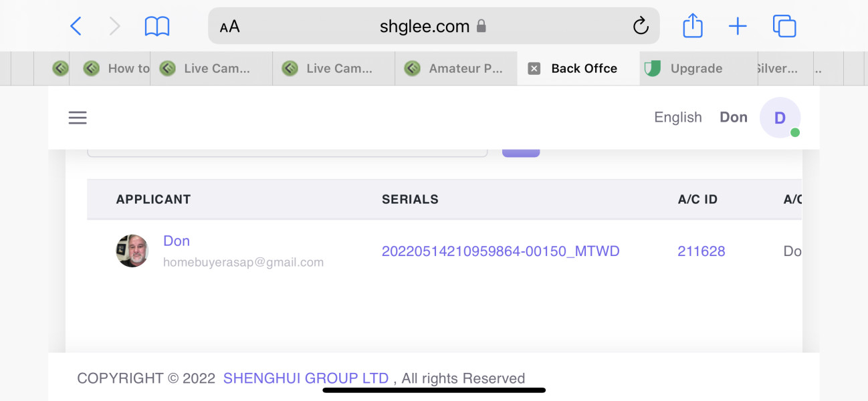The height and width of the screenshot is (401, 868).
Task: Reload the shglee.com page
Action: point(640,27)
